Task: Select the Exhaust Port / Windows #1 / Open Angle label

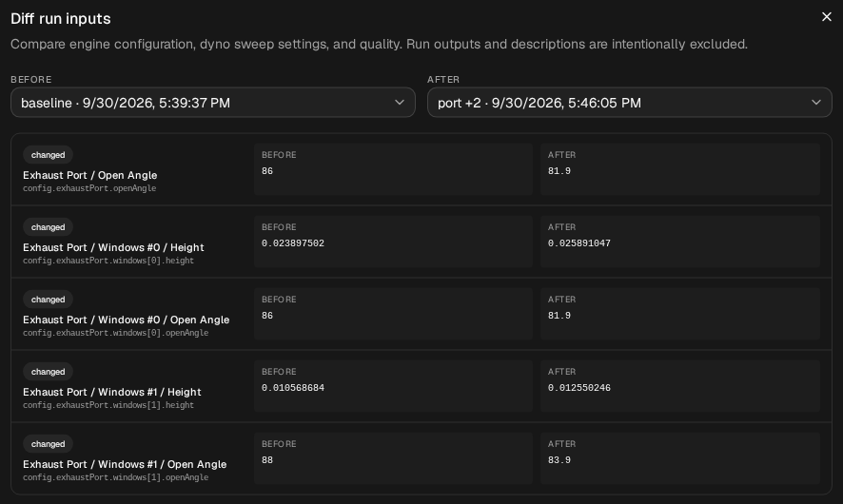Action: (125, 464)
